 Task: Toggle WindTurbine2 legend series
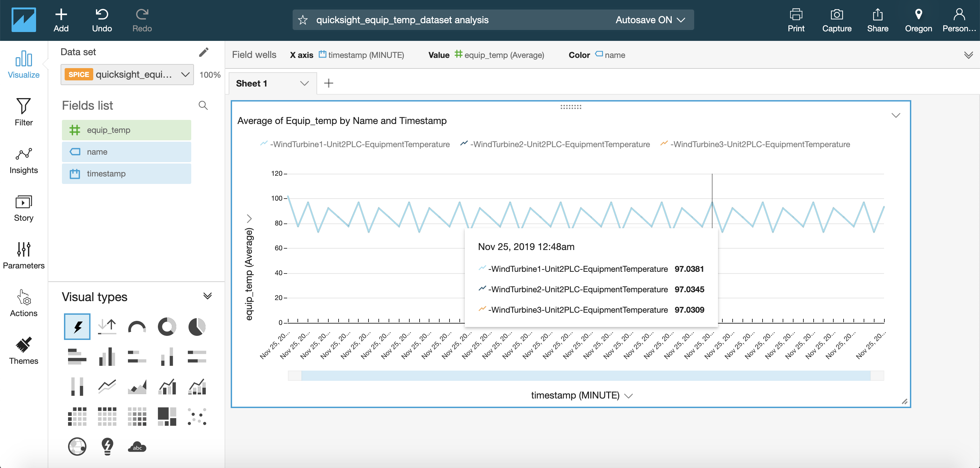(555, 144)
